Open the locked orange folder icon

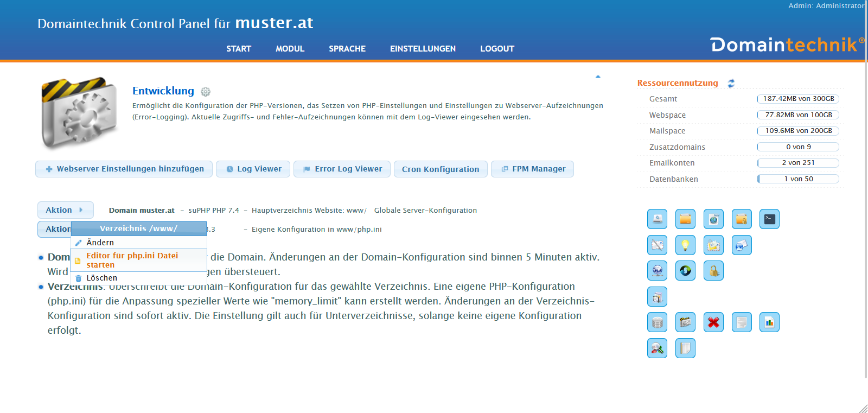click(742, 219)
